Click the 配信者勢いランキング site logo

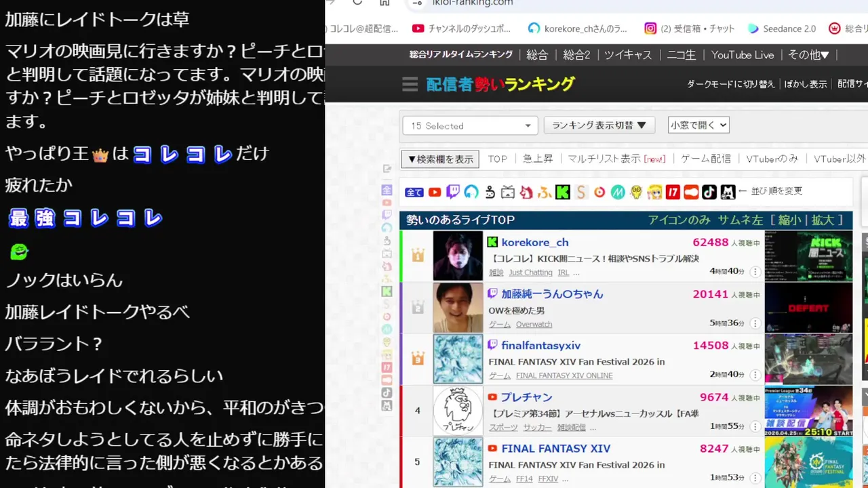(x=500, y=84)
